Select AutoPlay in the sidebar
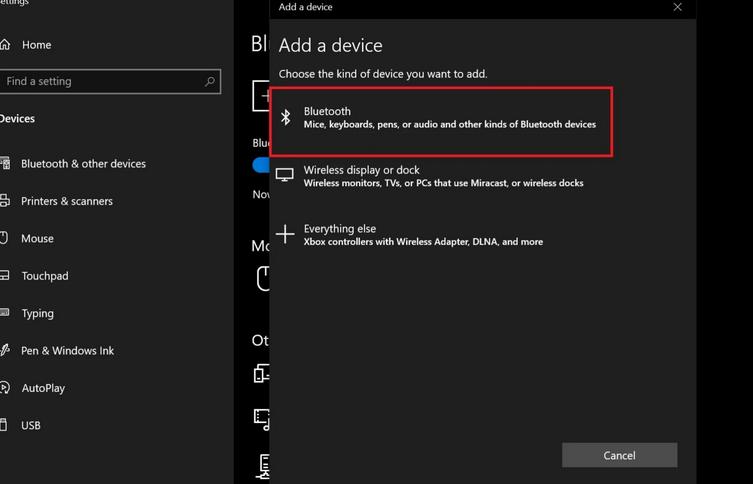Image resolution: width=753 pixels, height=484 pixels. (x=43, y=388)
